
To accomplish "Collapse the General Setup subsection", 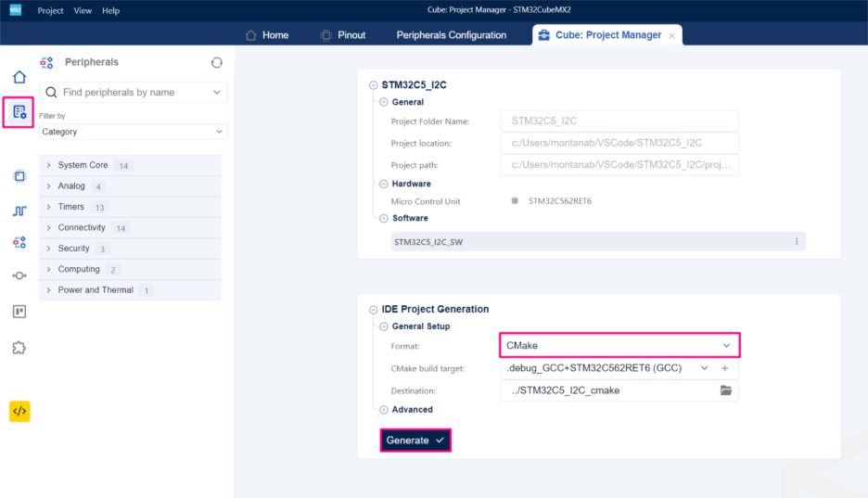I will pos(384,326).
